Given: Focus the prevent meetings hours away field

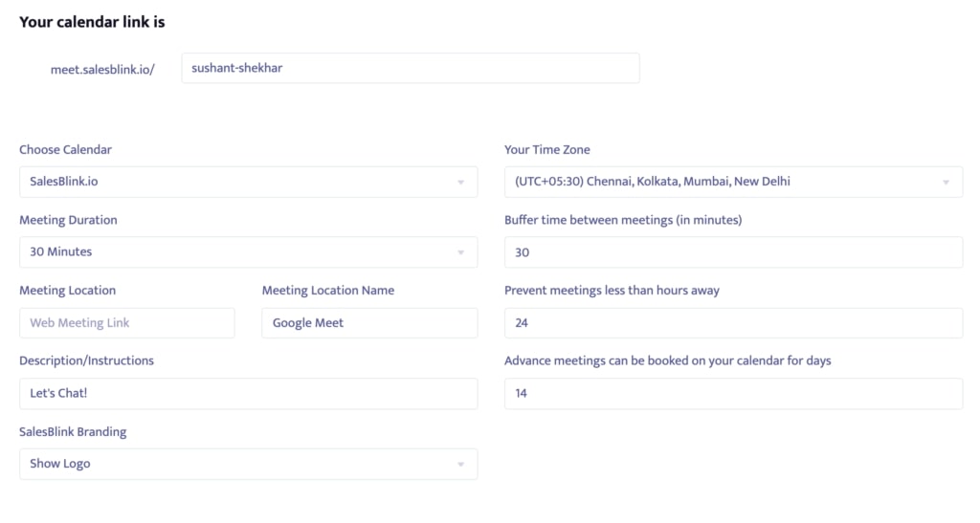Looking at the screenshot, I should [x=734, y=322].
